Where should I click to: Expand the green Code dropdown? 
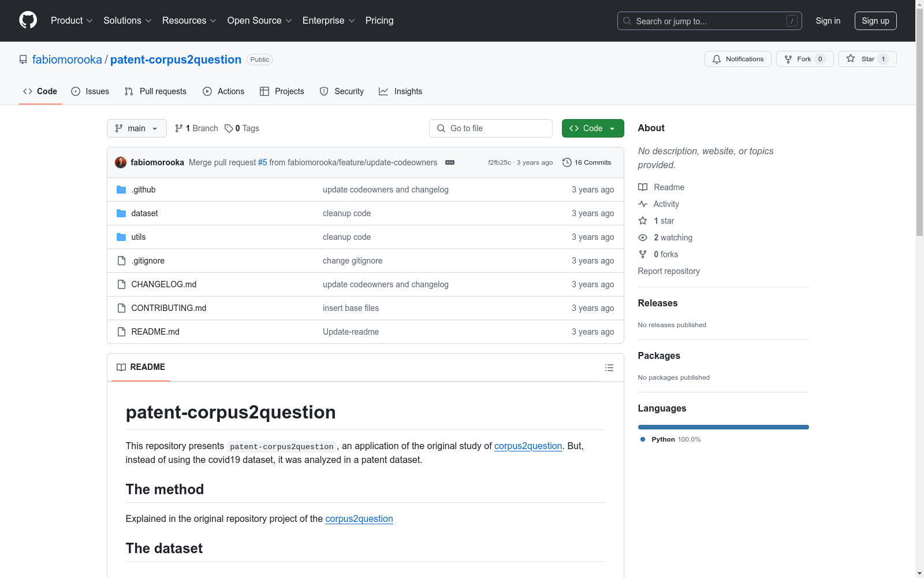click(x=593, y=128)
